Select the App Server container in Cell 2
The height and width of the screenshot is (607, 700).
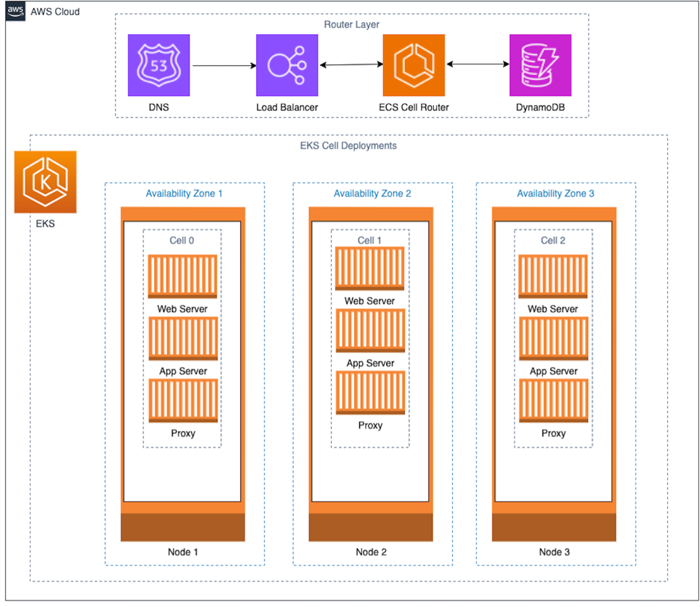tap(554, 339)
